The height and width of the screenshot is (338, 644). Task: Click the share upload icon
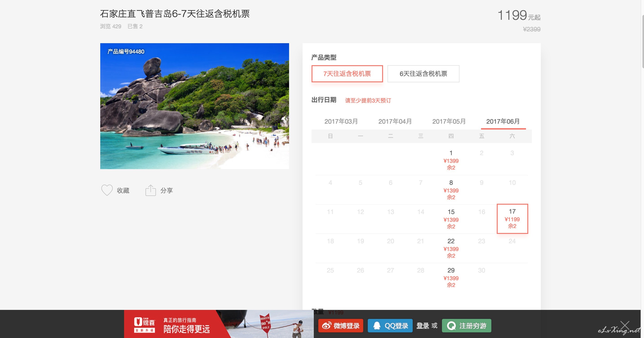[151, 190]
